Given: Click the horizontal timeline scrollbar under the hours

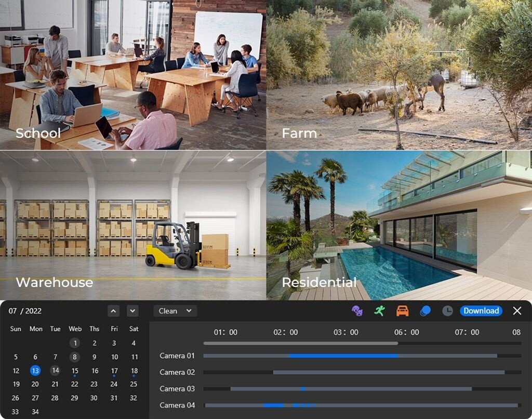Looking at the screenshot, I should [x=300, y=343].
